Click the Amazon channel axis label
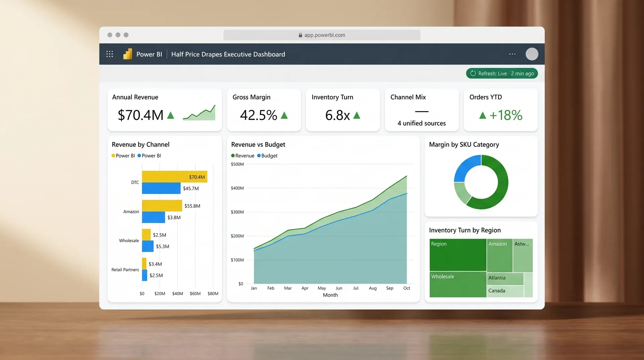The width and height of the screenshot is (644, 360). click(131, 212)
